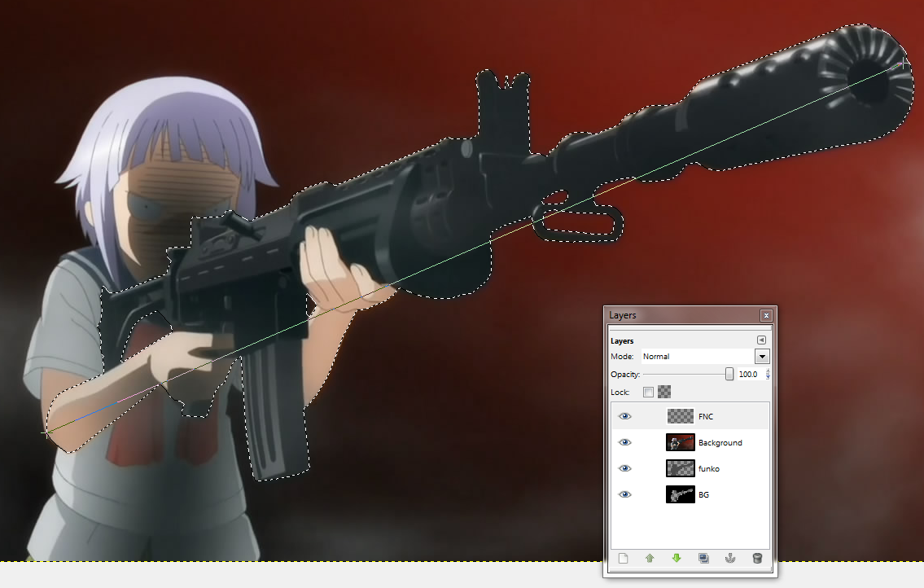
Task: Select the layer named funko
Action: (x=709, y=468)
